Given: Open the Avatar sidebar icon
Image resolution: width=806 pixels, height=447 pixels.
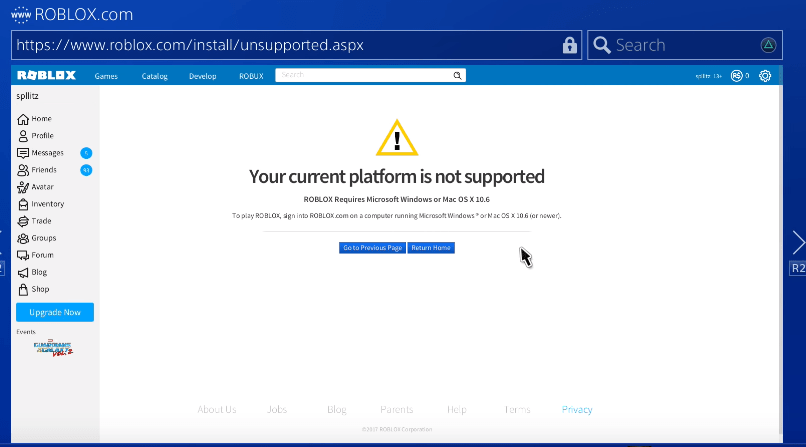Looking at the screenshot, I should [23, 187].
